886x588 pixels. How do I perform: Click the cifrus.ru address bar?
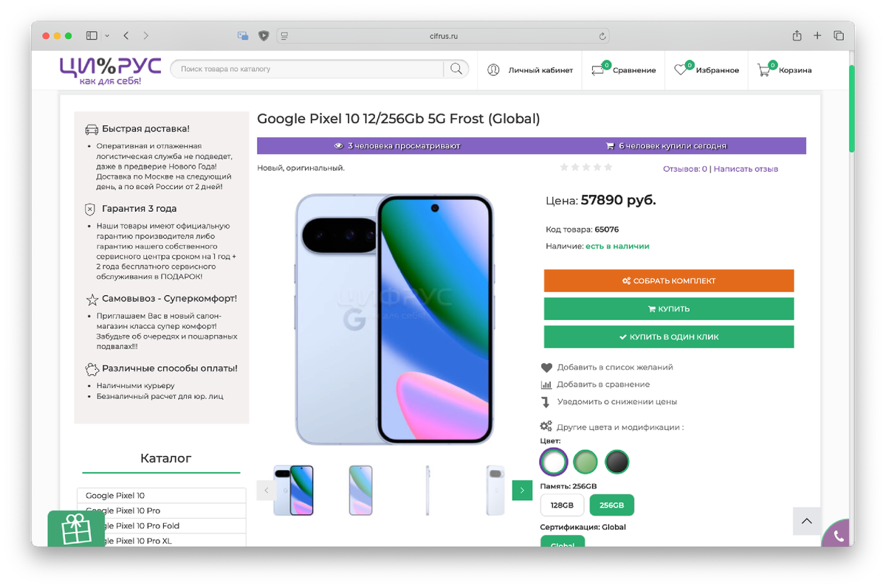(444, 35)
